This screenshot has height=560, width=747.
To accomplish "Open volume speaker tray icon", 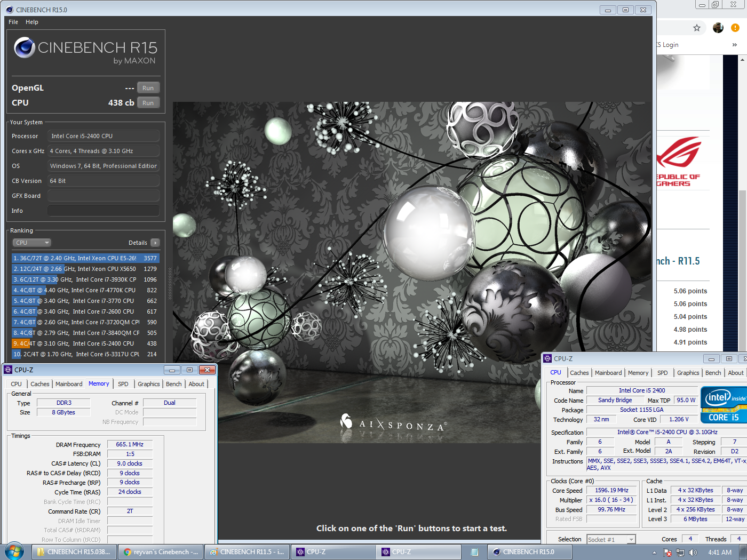I will click(x=693, y=553).
